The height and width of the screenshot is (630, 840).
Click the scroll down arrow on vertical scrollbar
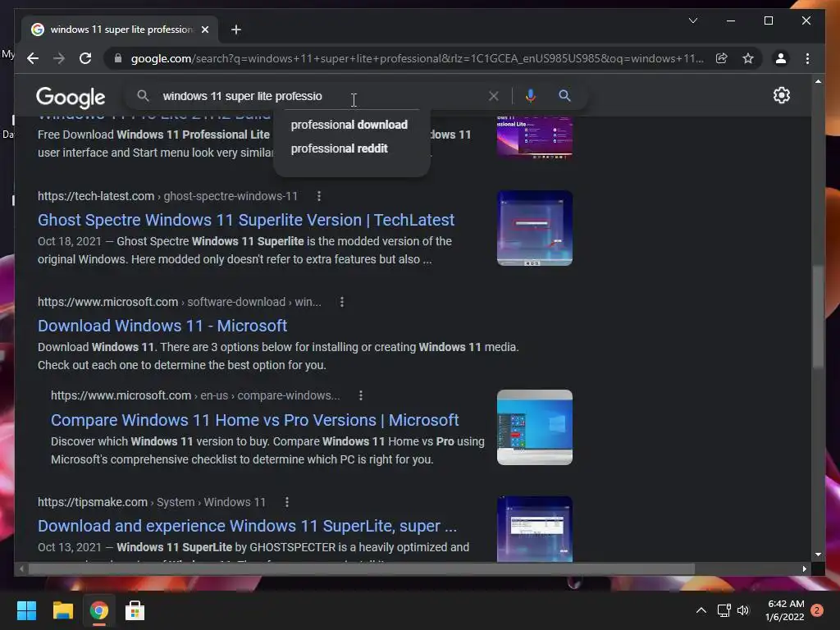(818, 555)
